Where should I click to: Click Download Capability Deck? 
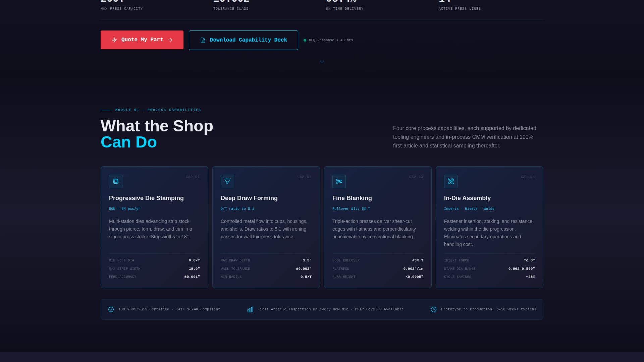tap(243, 40)
